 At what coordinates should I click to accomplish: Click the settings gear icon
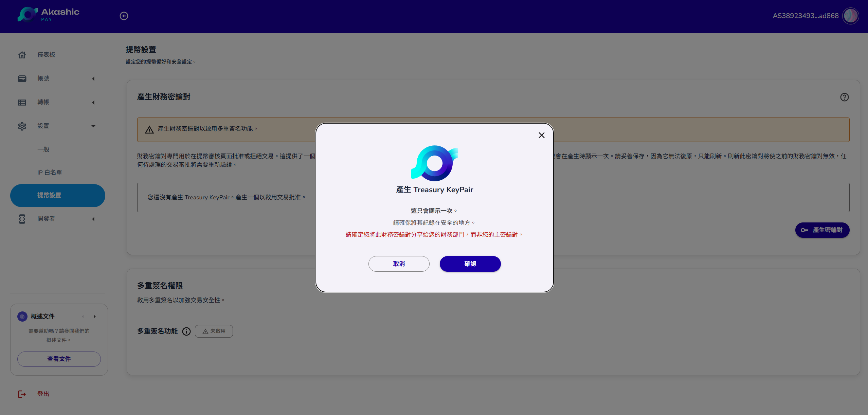(22, 126)
